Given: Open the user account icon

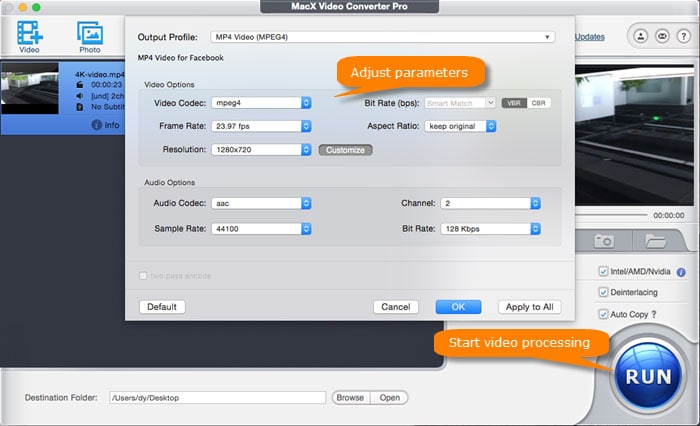Looking at the screenshot, I should (x=641, y=36).
